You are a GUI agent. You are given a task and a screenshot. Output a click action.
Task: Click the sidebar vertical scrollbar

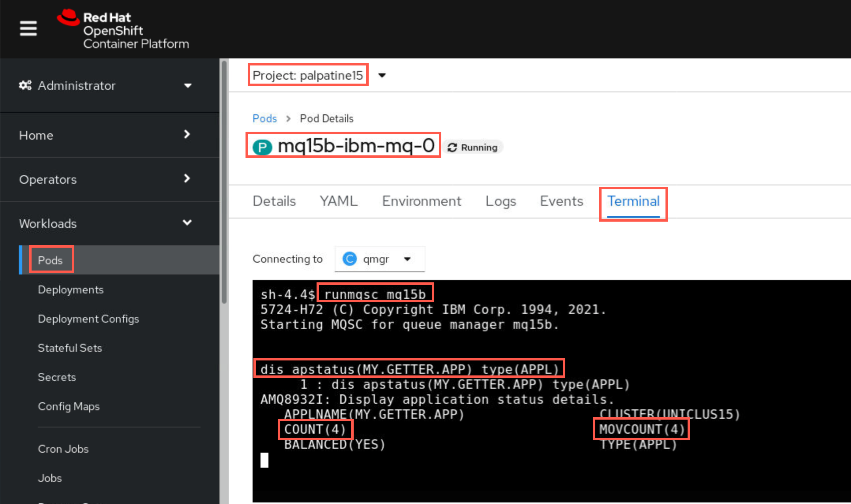pyautogui.click(x=224, y=181)
